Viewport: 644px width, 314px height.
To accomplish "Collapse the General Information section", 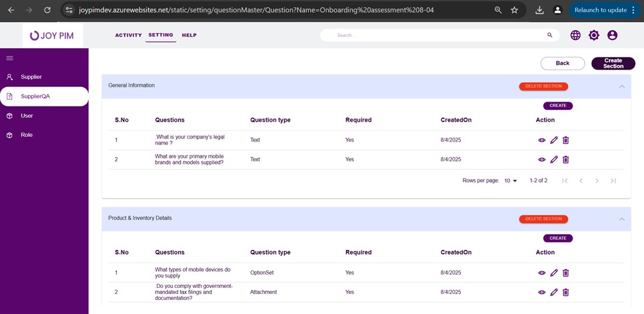I will point(622,87).
